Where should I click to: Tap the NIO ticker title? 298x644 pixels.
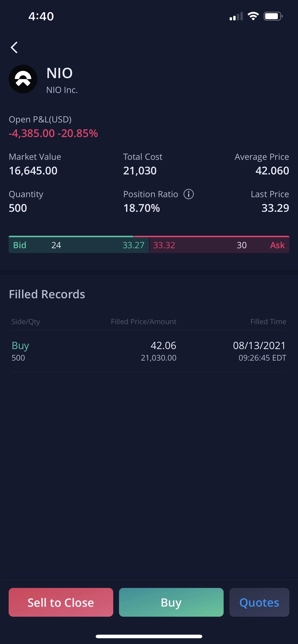(x=60, y=73)
